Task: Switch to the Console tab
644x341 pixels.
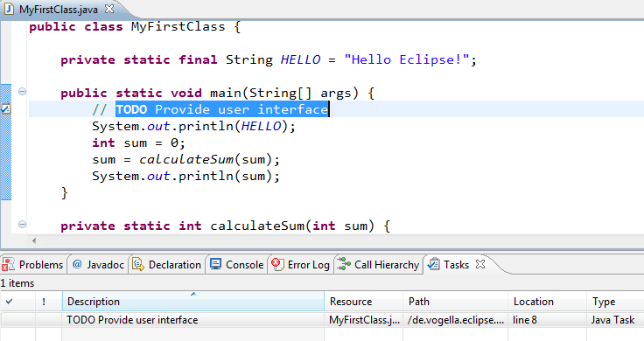Action: (x=236, y=265)
